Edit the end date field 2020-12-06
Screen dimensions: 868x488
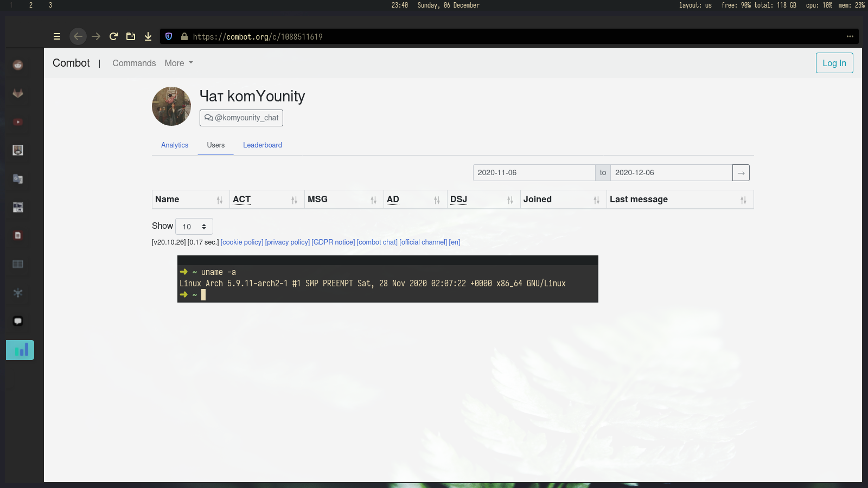coord(672,172)
